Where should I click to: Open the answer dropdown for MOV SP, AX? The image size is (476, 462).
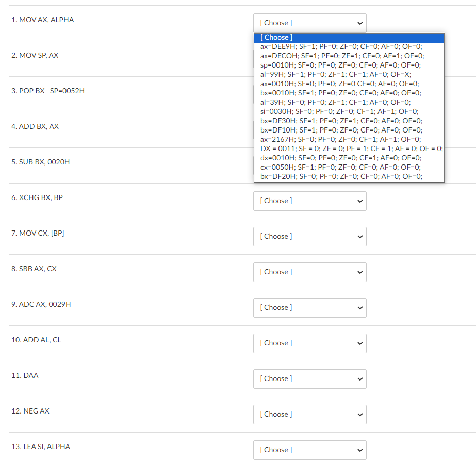pyautogui.click(x=309, y=58)
